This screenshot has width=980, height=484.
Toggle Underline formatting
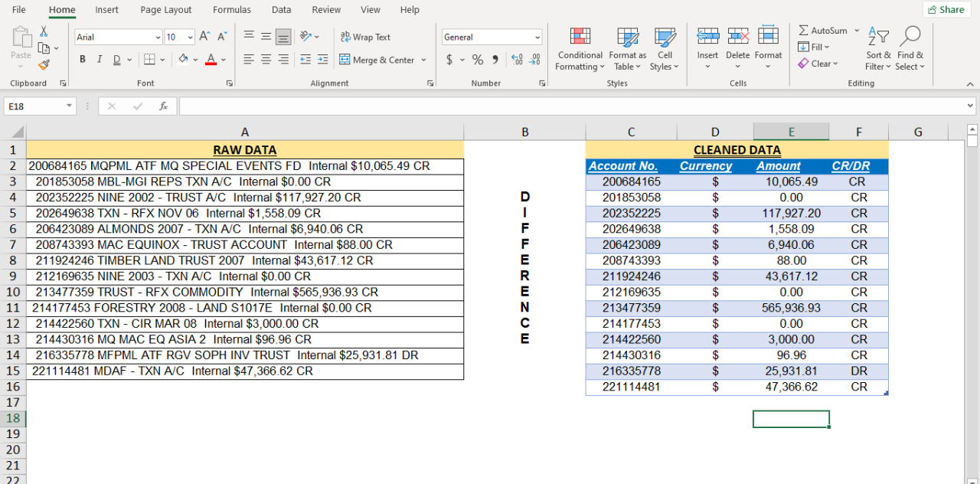click(116, 60)
